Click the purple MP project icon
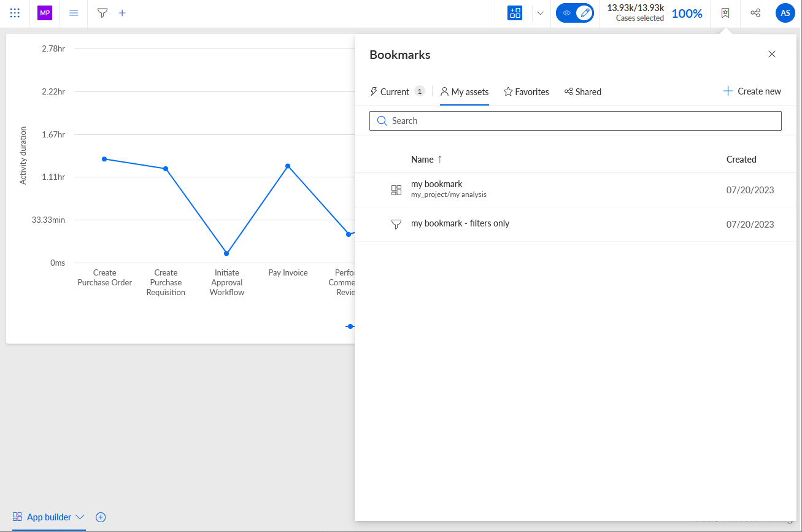The width and height of the screenshot is (802, 532). (45, 13)
